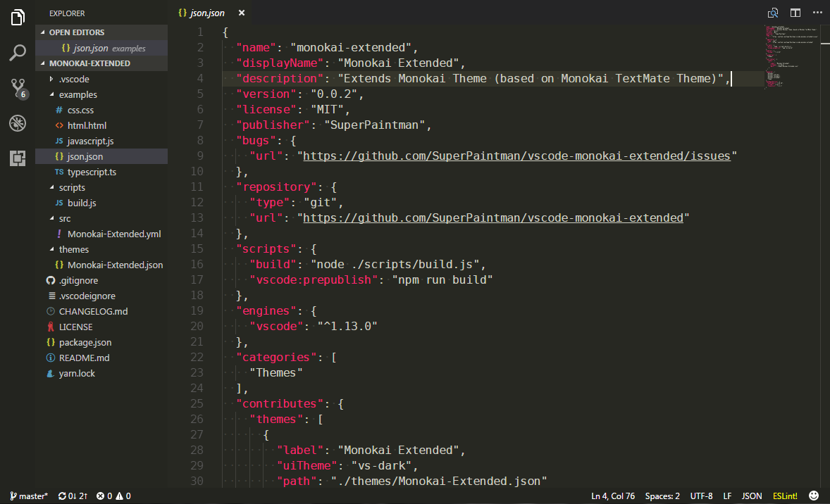This screenshot has width=830, height=504.
Task: Open the LICENSE file
Action: [101, 327]
